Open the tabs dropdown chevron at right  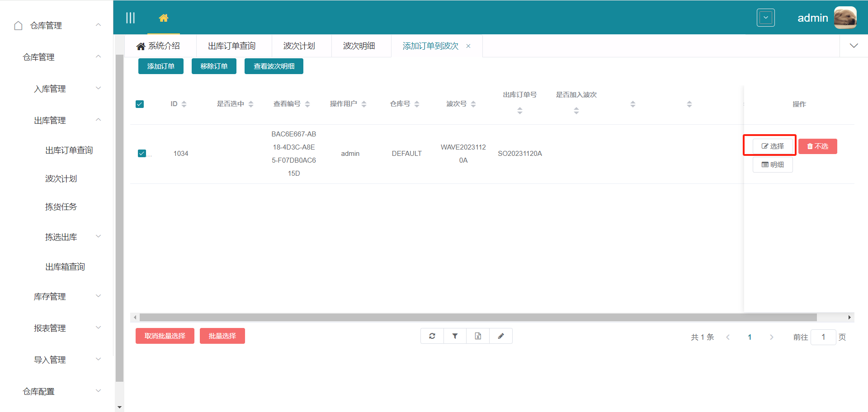(854, 46)
